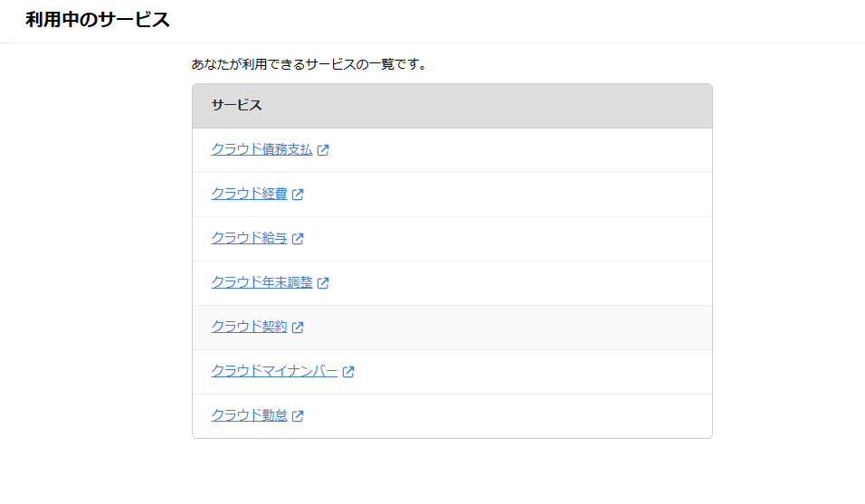Go to the クラウド給与 link text
Viewport: 865px width, 504px height.
pos(250,238)
